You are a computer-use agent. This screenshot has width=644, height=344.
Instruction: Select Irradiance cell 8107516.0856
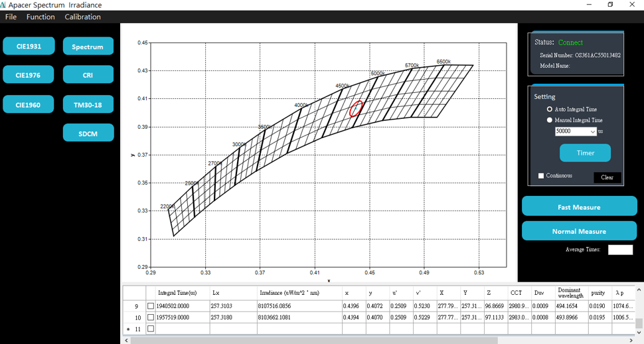[299, 306]
